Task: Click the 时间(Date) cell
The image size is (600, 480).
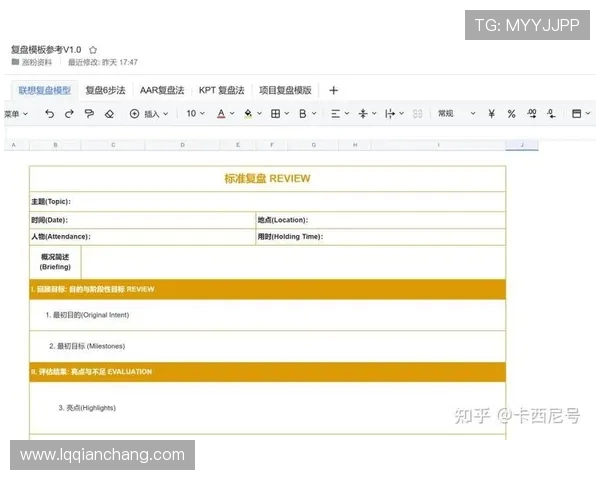Action: 142,220
